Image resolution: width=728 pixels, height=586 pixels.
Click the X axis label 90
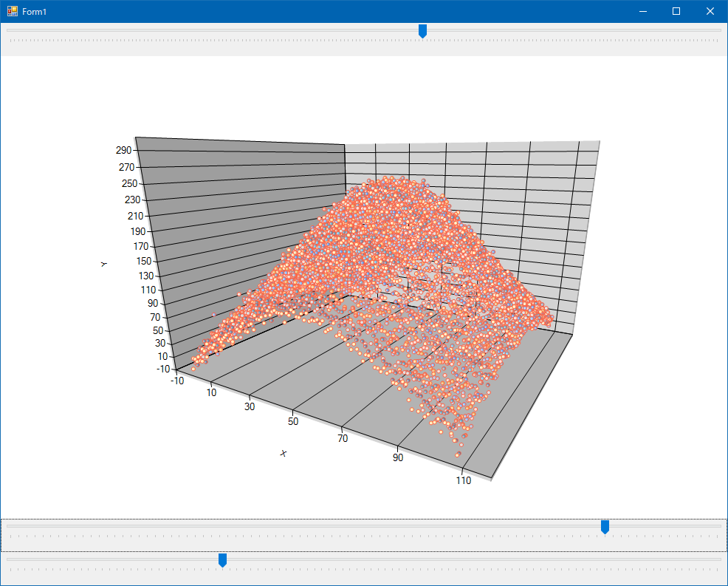point(398,457)
